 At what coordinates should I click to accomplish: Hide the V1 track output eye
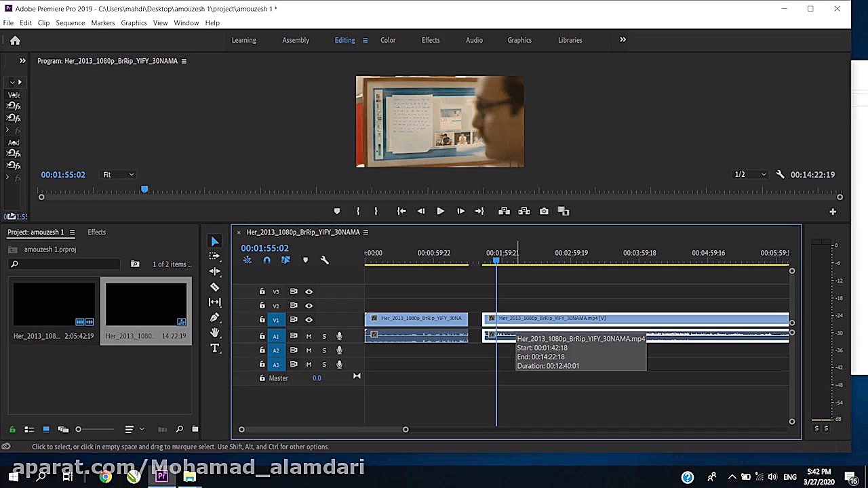(309, 320)
